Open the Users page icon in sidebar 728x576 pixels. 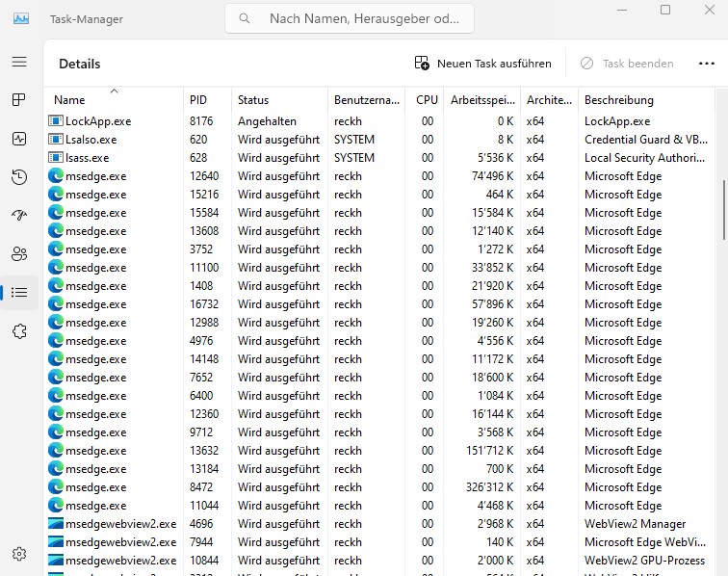coord(19,253)
